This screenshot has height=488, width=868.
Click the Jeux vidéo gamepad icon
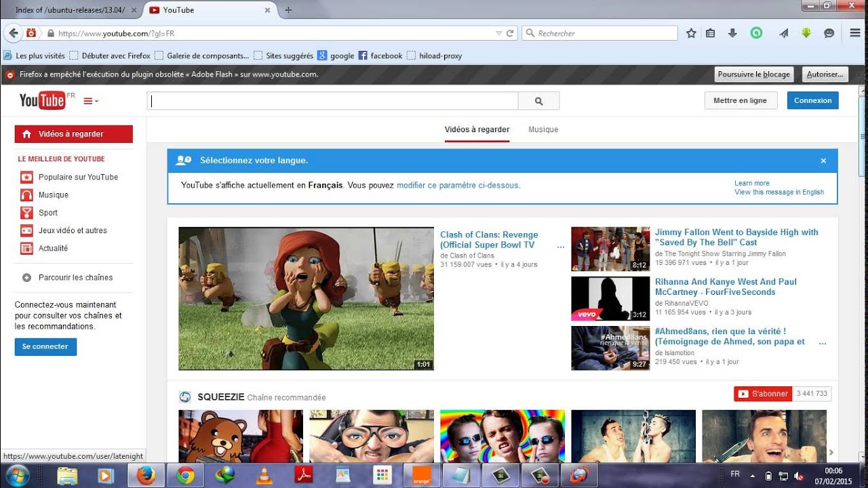(x=26, y=230)
